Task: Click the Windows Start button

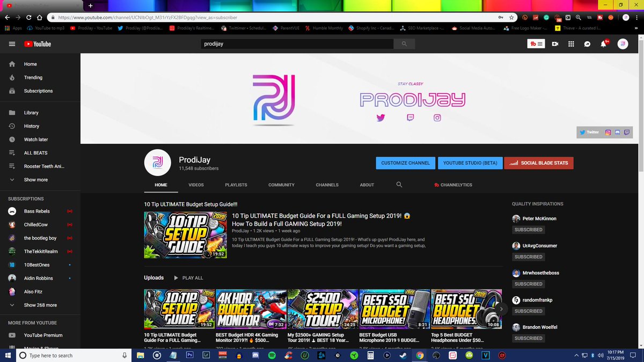Action: (9, 355)
